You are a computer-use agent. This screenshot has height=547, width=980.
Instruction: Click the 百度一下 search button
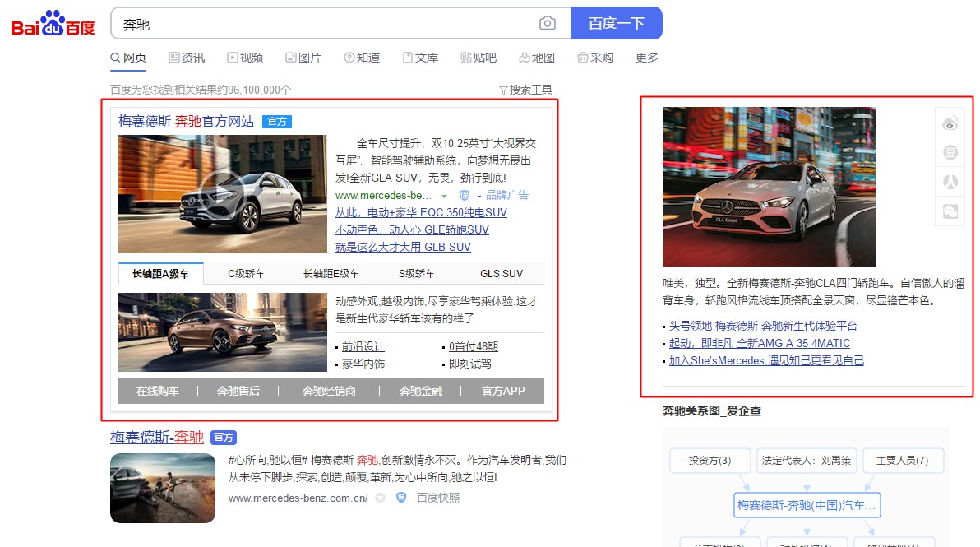pos(617,23)
